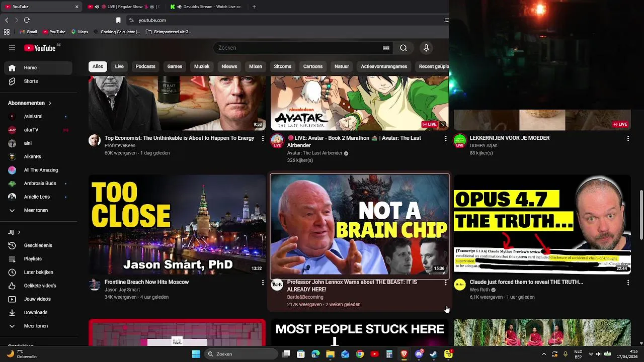The image size is (644, 362).
Task: Select the Muziek filter chip
Action: pyautogui.click(x=202, y=66)
